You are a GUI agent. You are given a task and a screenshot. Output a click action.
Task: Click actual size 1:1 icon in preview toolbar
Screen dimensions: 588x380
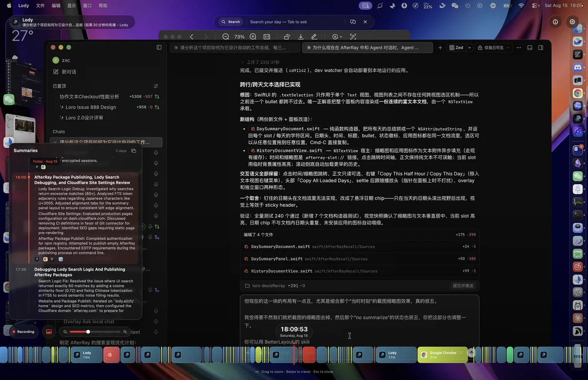pos(267,37)
